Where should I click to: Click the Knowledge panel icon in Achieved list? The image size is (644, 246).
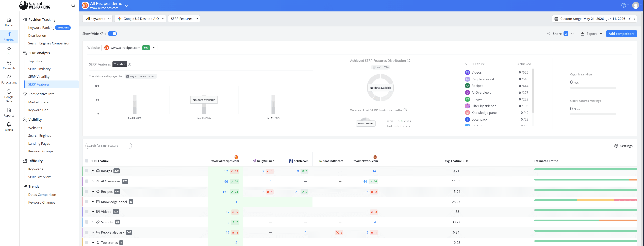pos(467,112)
